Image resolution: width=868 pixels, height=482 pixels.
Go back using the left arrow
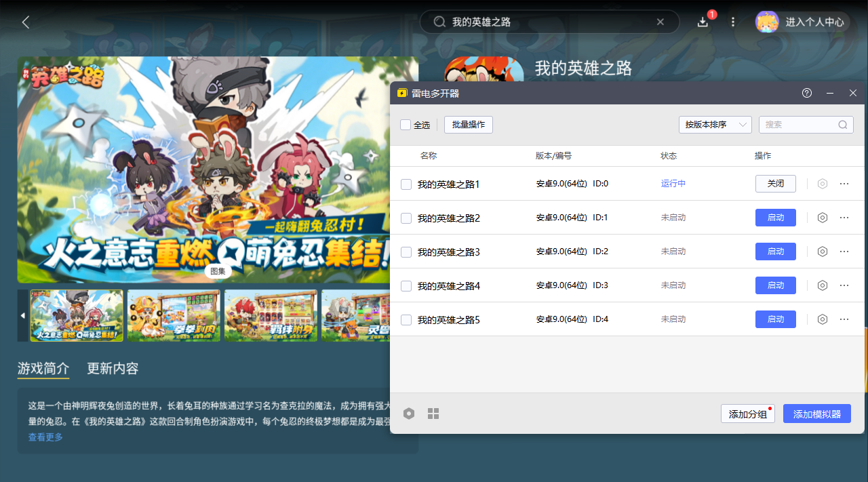click(26, 22)
